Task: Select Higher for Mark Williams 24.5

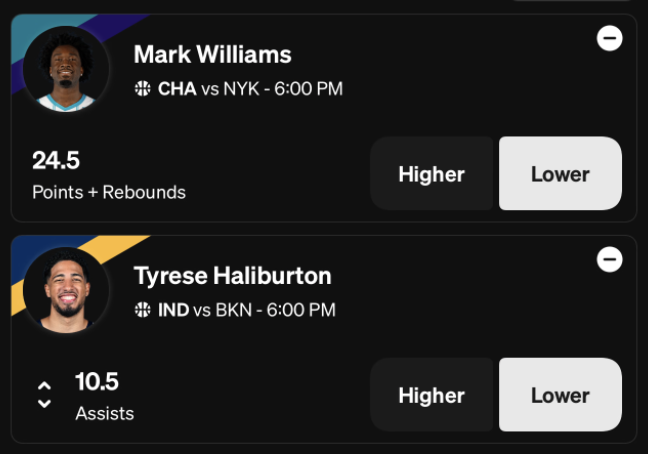Action: [x=431, y=174]
